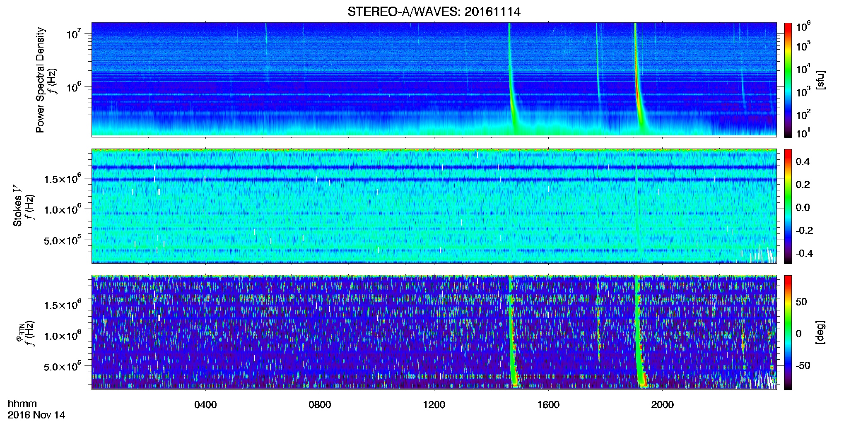The image size is (868, 447).
Task: Click the 50 label on degrees color bar
Action: coord(801,301)
